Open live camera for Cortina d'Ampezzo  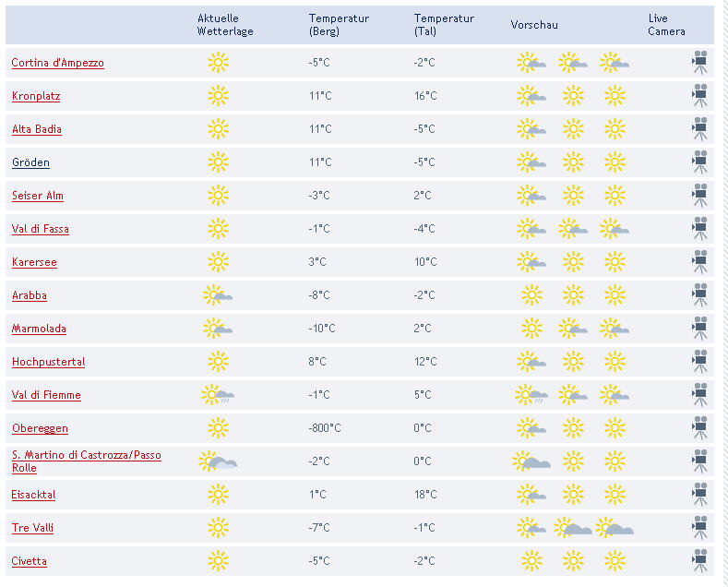tap(700, 63)
